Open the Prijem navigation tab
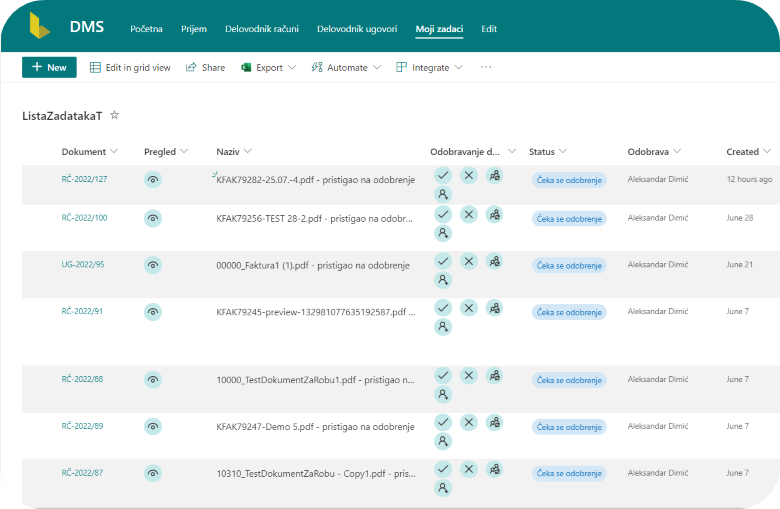 [x=194, y=29]
